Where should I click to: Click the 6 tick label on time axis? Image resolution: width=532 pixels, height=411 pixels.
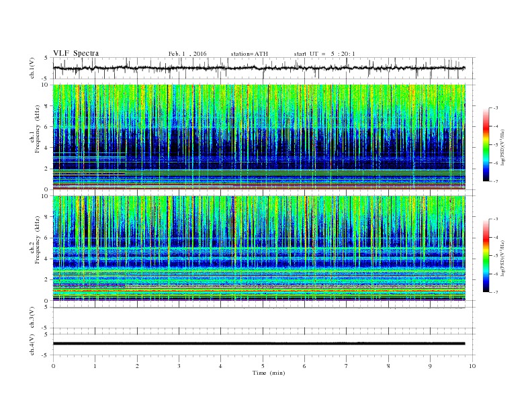click(x=304, y=366)
